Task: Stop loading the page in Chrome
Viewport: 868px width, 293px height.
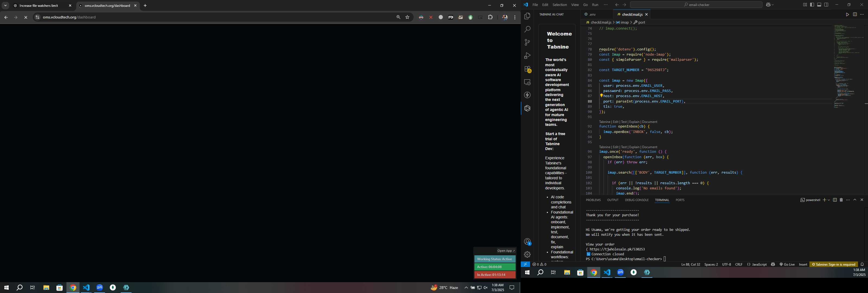Action: [25, 18]
